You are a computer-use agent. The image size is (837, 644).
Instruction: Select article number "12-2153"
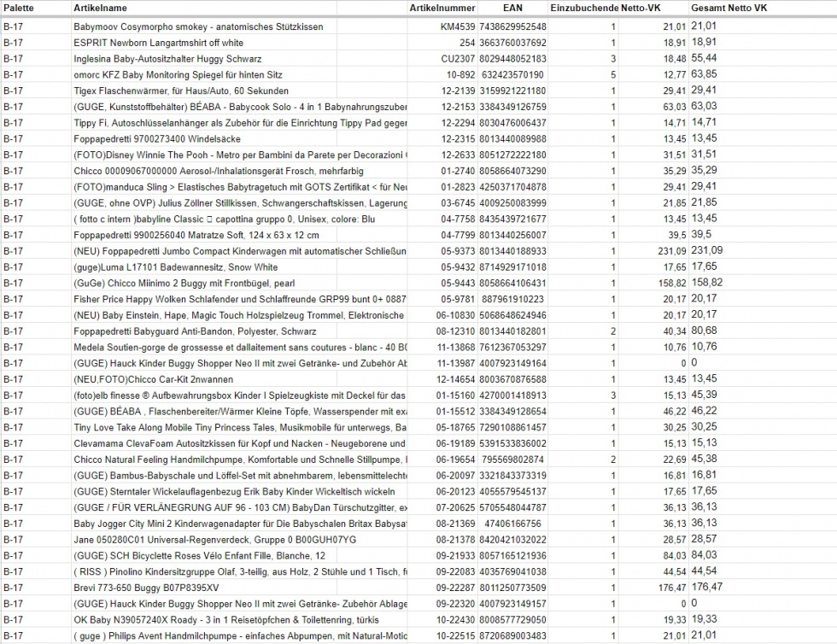(x=458, y=107)
